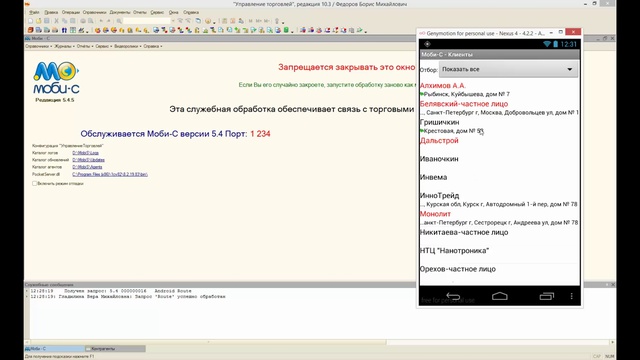Click the New document toolbar icon
The height and width of the screenshot is (360, 640).
pyautogui.click(x=31, y=21)
